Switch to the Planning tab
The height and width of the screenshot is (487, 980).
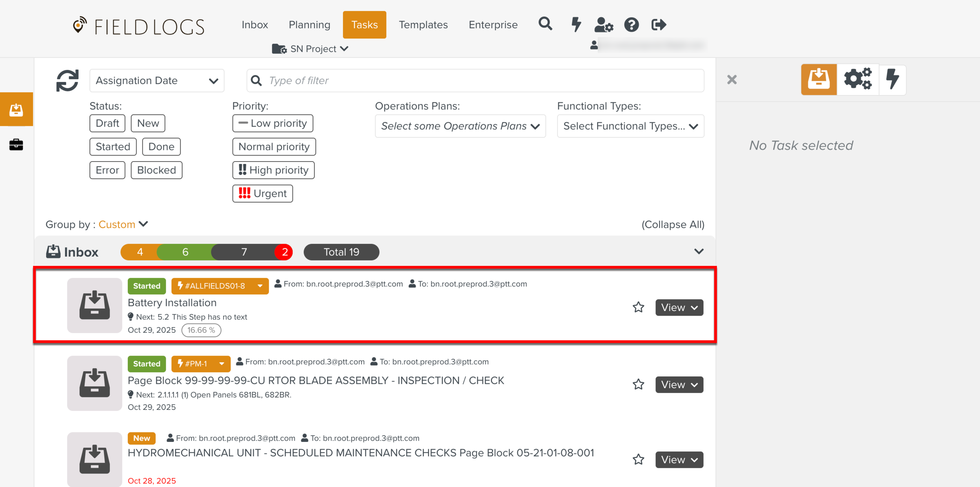[x=309, y=25]
